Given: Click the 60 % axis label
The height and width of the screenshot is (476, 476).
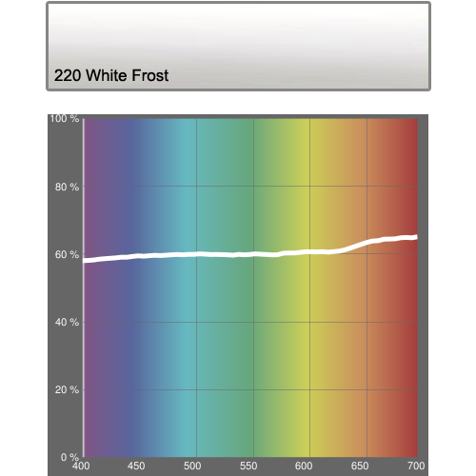Looking at the screenshot, I should point(67,254).
